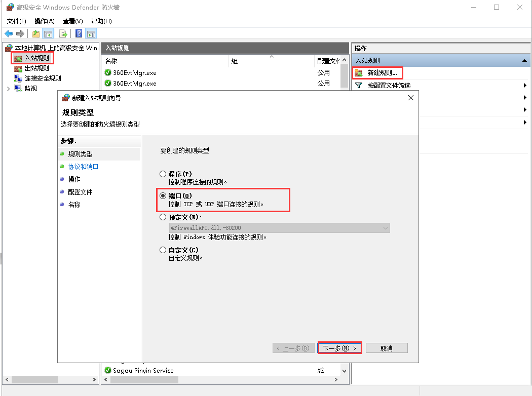Image resolution: width=532 pixels, height=396 pixels.
Task: Click the rules list horizontal scroll-left arrow
Action: point(106,379)
